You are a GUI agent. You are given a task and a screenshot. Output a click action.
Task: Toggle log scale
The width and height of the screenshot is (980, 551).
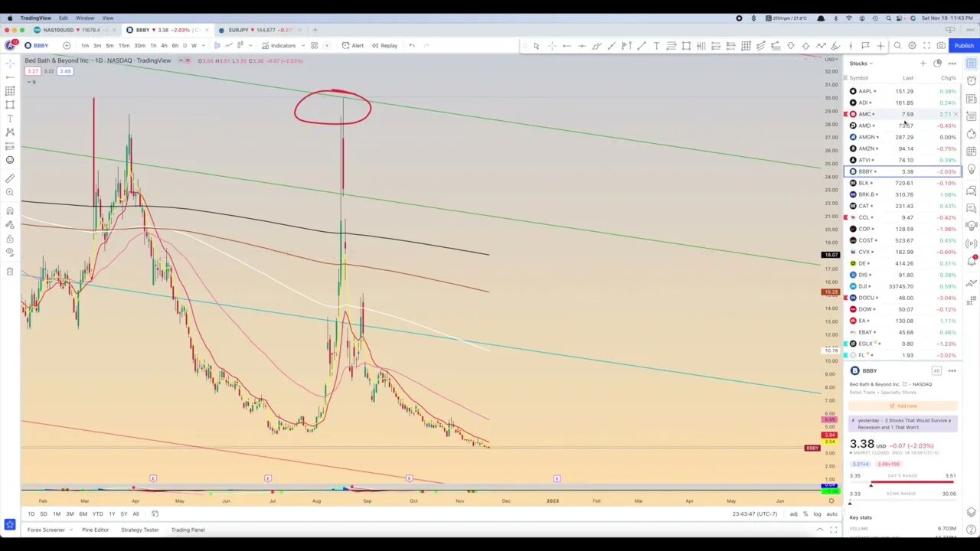pyautogui.click(x=817, y=514)
